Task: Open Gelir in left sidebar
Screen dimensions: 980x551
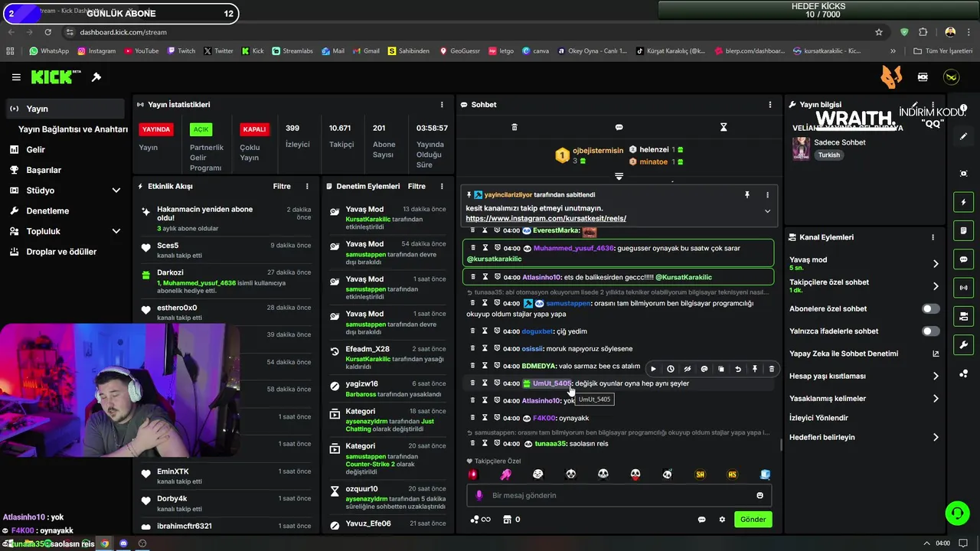Action: (64, 150)
